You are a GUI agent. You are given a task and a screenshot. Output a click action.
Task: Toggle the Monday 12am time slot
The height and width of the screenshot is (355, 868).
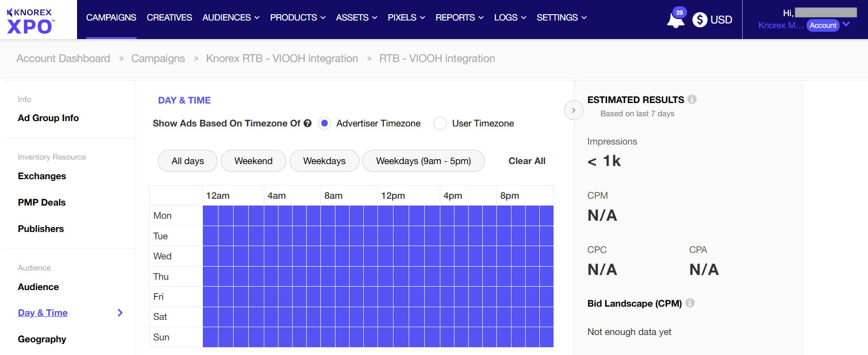[x=211, y=215]
